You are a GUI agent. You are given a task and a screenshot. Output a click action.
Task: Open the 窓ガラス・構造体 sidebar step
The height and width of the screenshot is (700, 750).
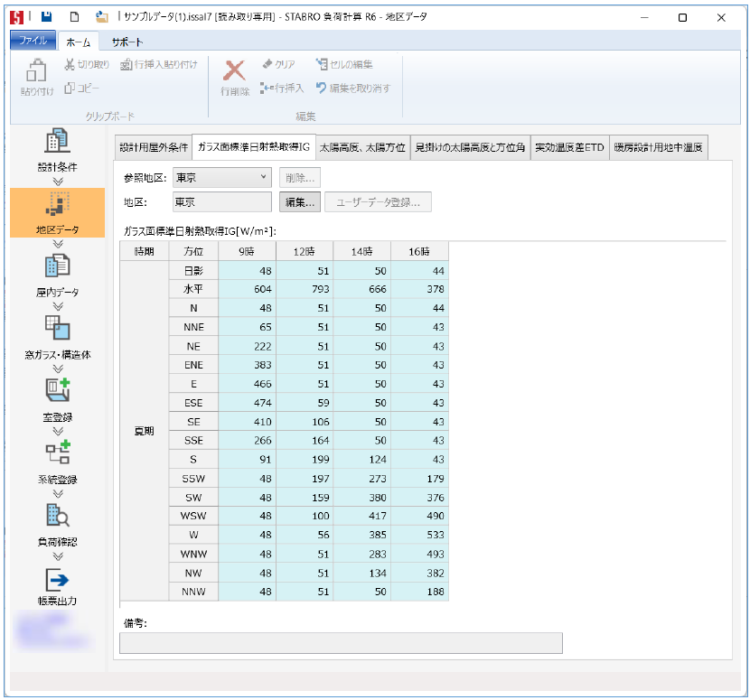[x=58, y=336]
